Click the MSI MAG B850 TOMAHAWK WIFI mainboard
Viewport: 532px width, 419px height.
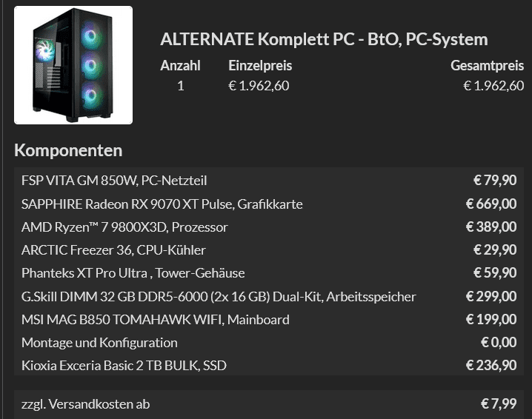(155, 320)
